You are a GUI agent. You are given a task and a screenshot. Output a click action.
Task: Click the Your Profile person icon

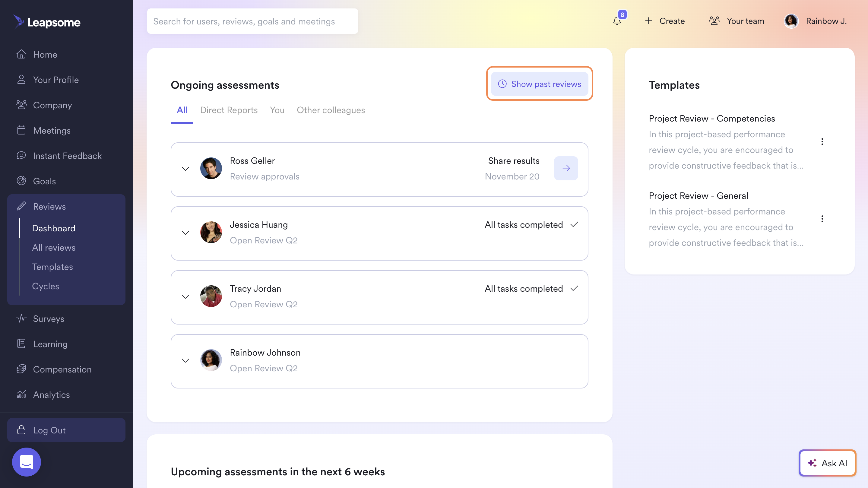pos(21,80)
